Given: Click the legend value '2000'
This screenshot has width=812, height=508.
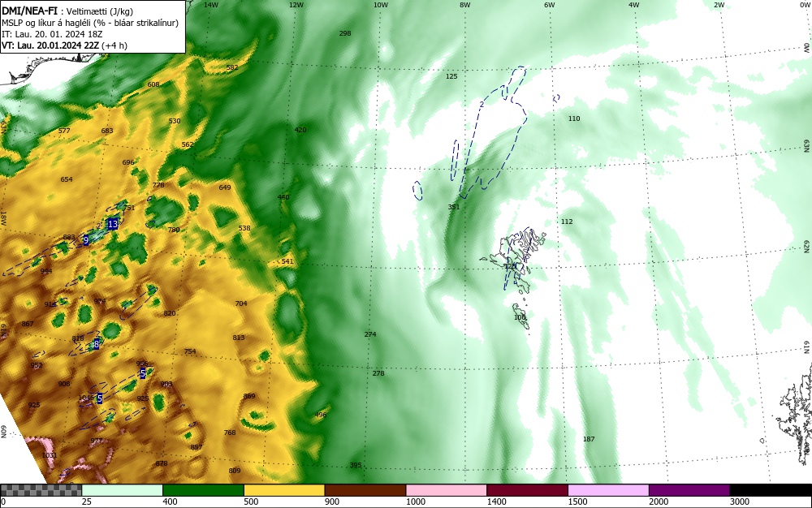Looking at the screenshot, I should (659, 502).
